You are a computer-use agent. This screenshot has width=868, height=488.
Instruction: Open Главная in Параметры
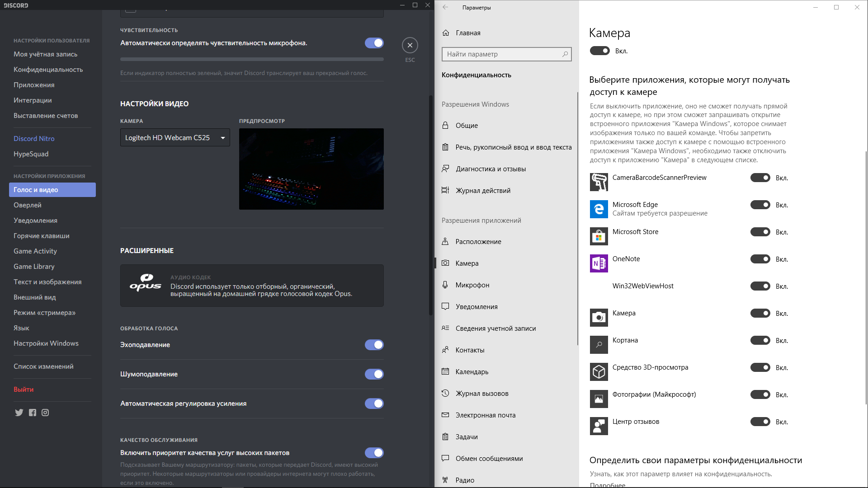tap(506, 33)
